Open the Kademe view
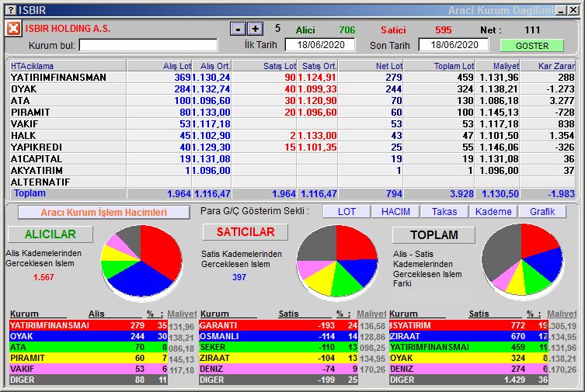 tap(493, 212)
